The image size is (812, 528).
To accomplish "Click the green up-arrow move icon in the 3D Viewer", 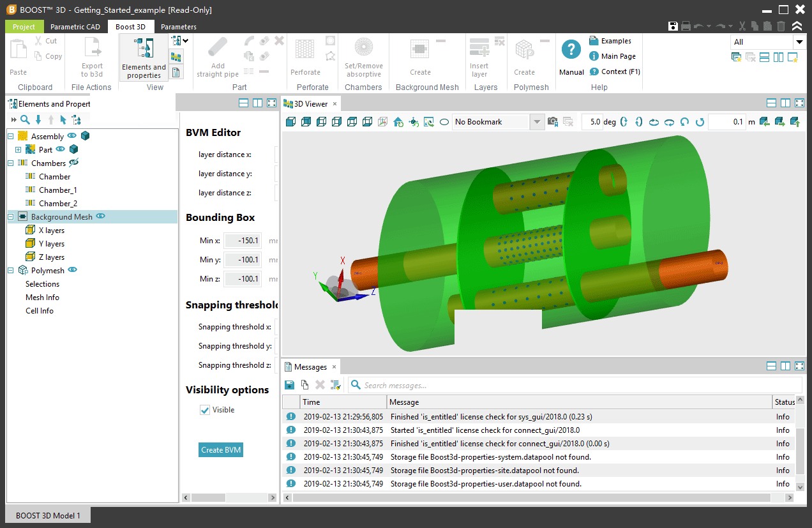I will [795, 121].
